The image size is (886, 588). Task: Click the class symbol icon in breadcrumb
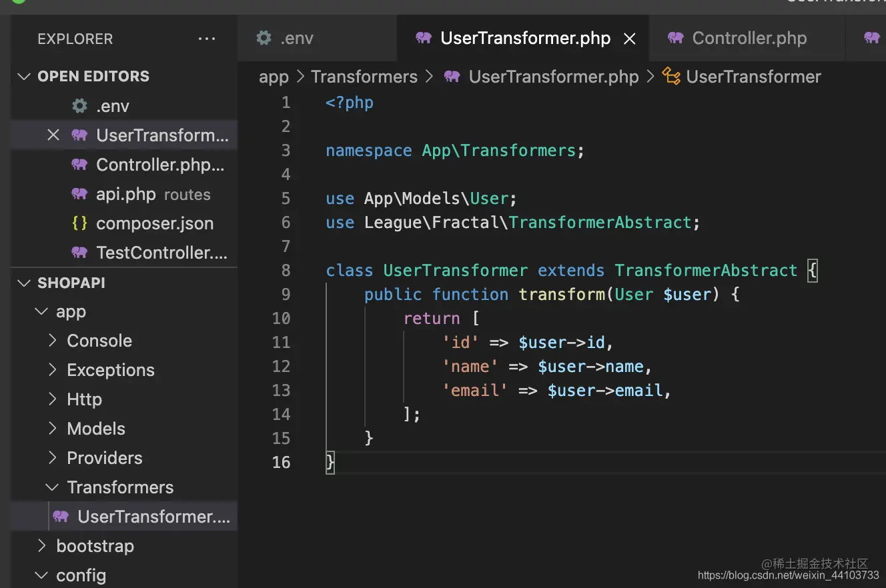671,76
